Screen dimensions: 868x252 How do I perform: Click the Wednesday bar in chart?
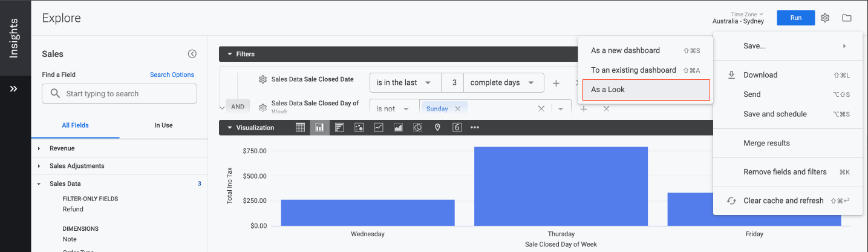(x=368, y=213)
